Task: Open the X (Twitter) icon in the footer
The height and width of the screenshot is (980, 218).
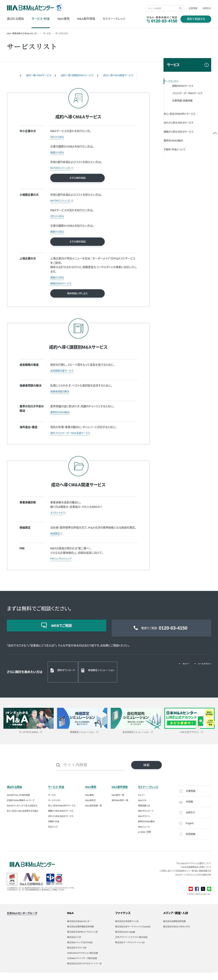Action: pos(203,889)
